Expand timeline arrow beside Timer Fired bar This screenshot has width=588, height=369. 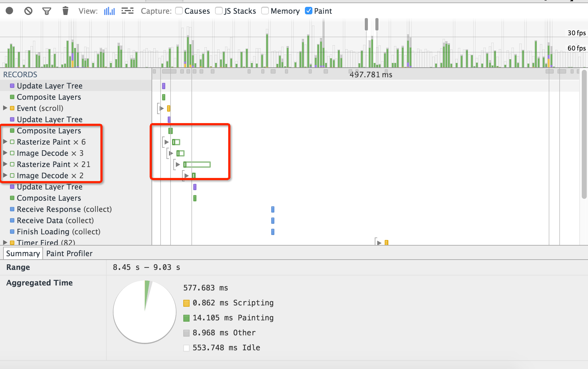[x=379, y=242]
